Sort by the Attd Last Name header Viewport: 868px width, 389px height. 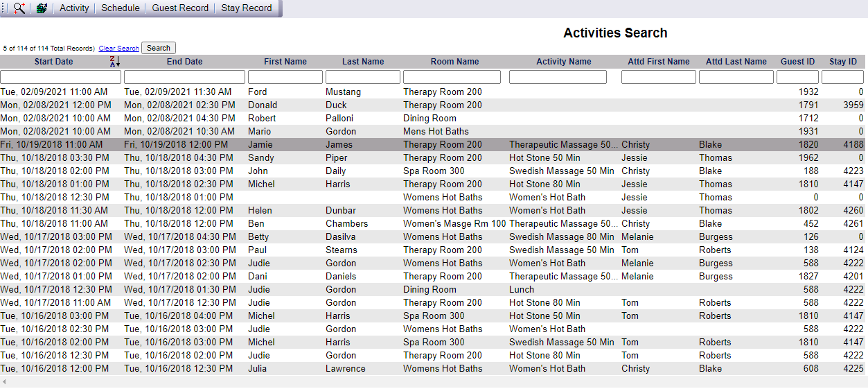736,62
